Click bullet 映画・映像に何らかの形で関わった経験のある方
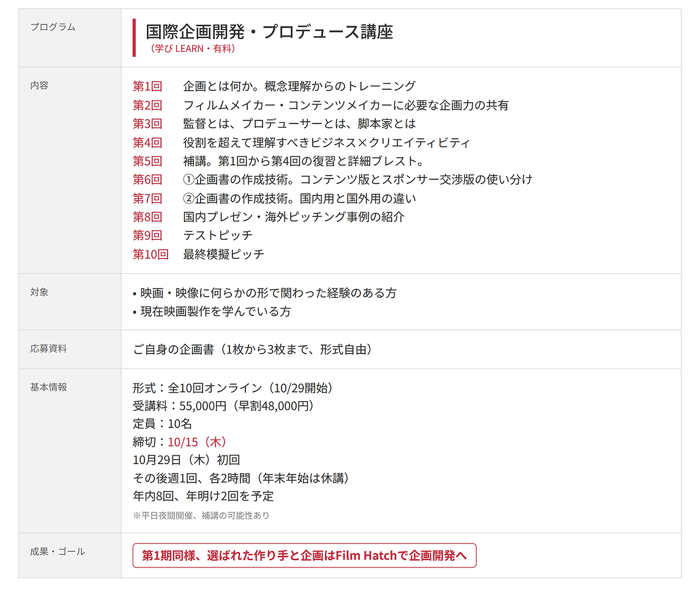The width and height of the screenshot is (700, 595). [265, 293]
